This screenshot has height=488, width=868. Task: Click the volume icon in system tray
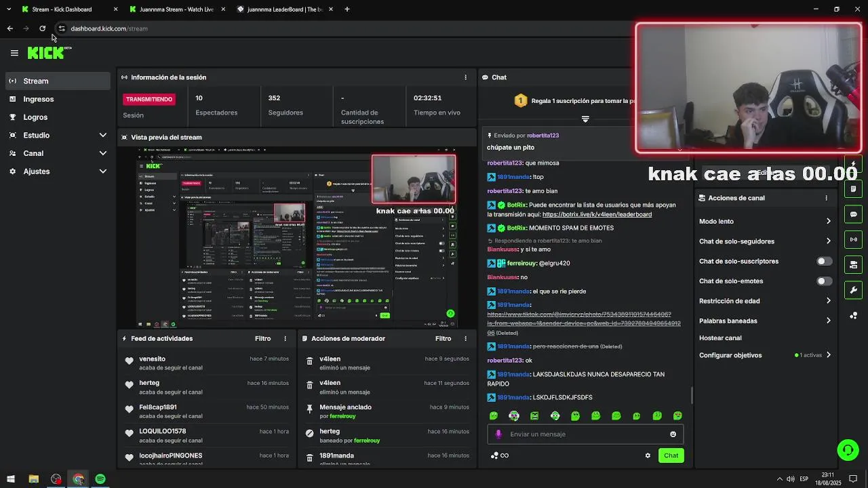click(x=791, y=479)
